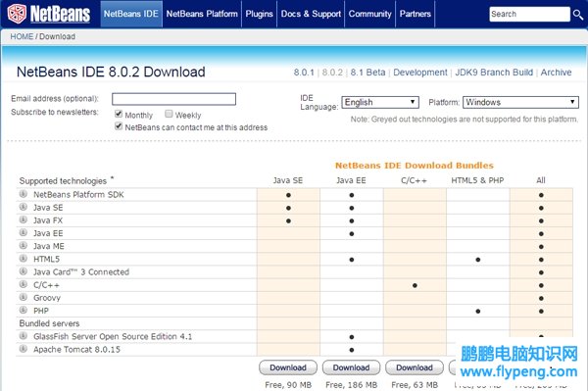Click NetBeans IDE Download Bundles heading
Screen dimensions: 588x391
tap(415, 166)
